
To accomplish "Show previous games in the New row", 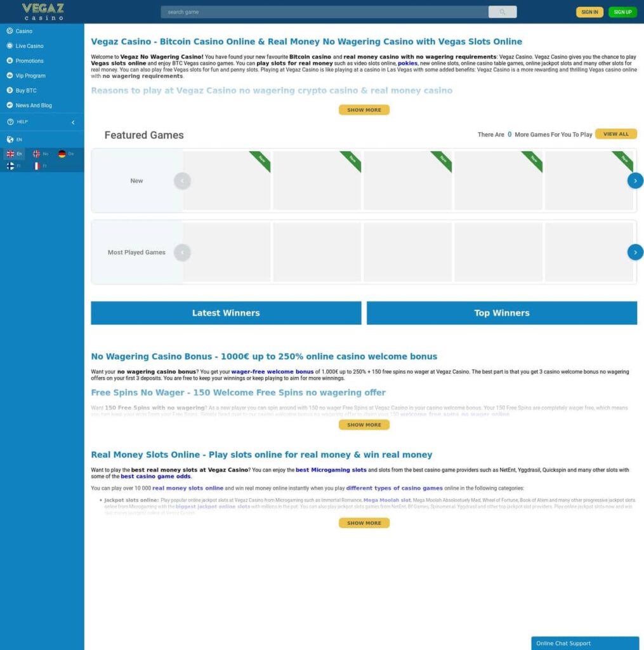I will click(182, 181).
